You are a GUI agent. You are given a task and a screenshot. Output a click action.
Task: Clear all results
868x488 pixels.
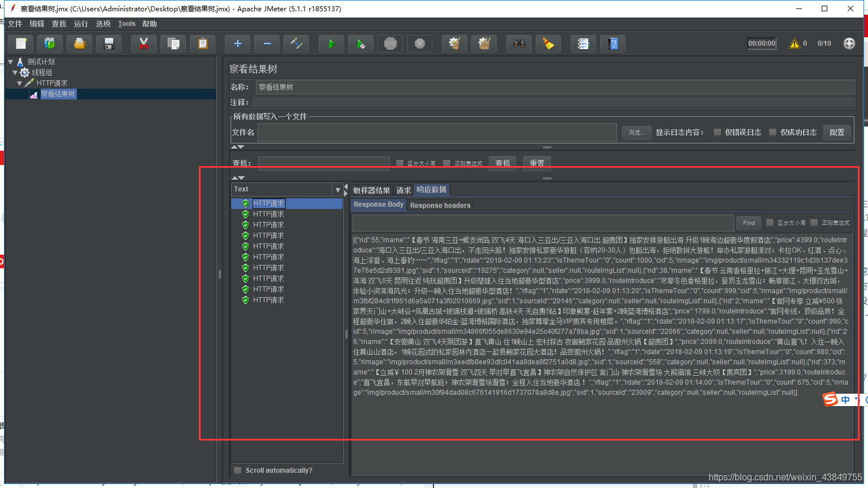[x=484, y=43]
